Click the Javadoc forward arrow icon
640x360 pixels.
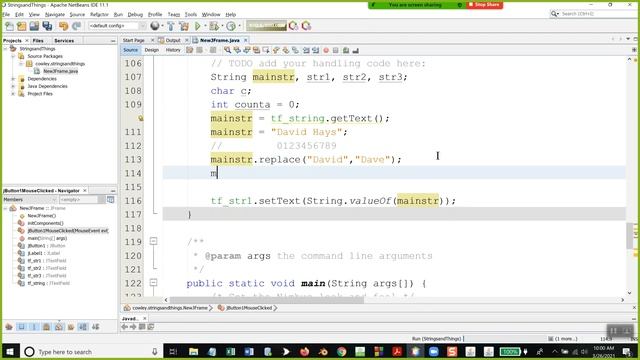(x=133, y=327)
